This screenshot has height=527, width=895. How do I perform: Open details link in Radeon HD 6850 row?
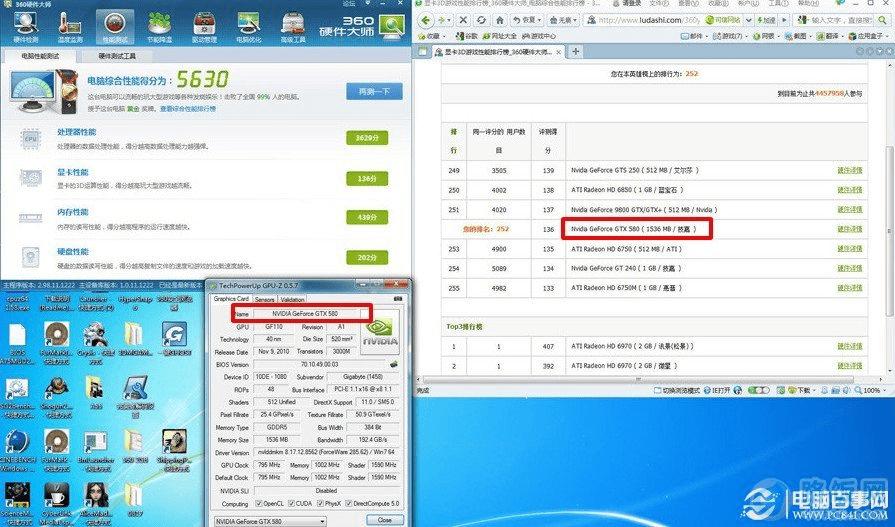coord(849,190)
